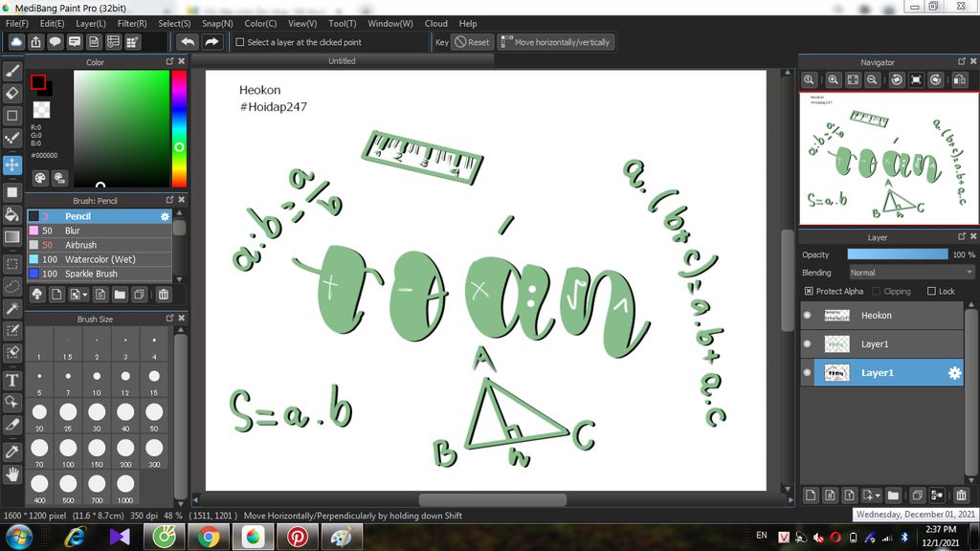Choose the Lasso selection tool
The image size is (980, 551).
tap(11, 286)
